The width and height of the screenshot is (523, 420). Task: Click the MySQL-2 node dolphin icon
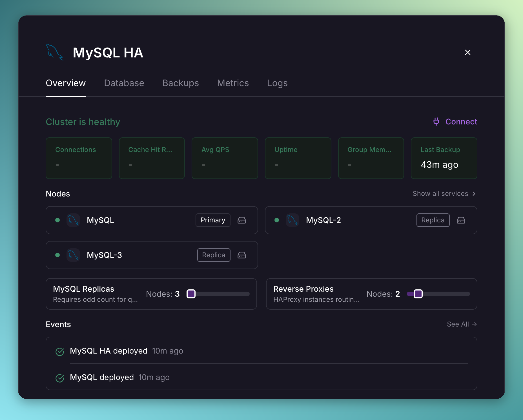[292, 220]
